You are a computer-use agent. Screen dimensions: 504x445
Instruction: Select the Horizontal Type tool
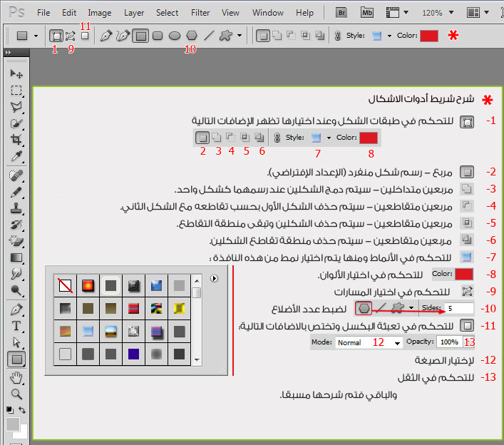pos(16,326)
